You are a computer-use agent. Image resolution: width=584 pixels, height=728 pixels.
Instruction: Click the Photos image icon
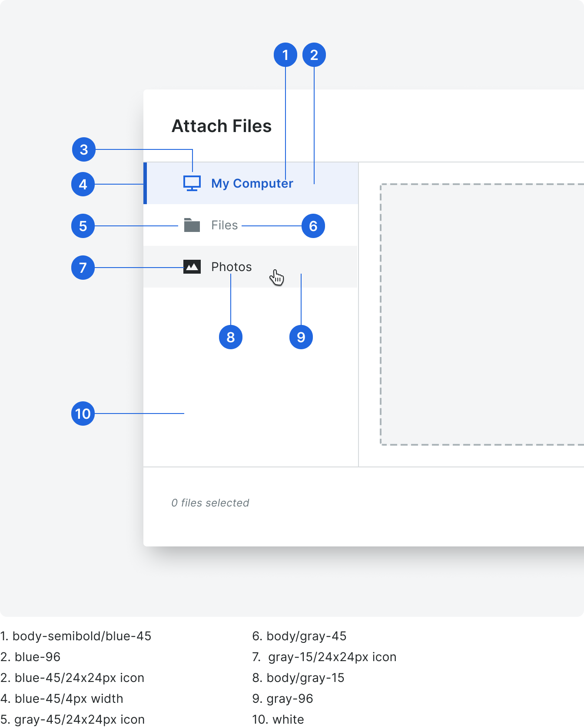[x=192, y=267]
